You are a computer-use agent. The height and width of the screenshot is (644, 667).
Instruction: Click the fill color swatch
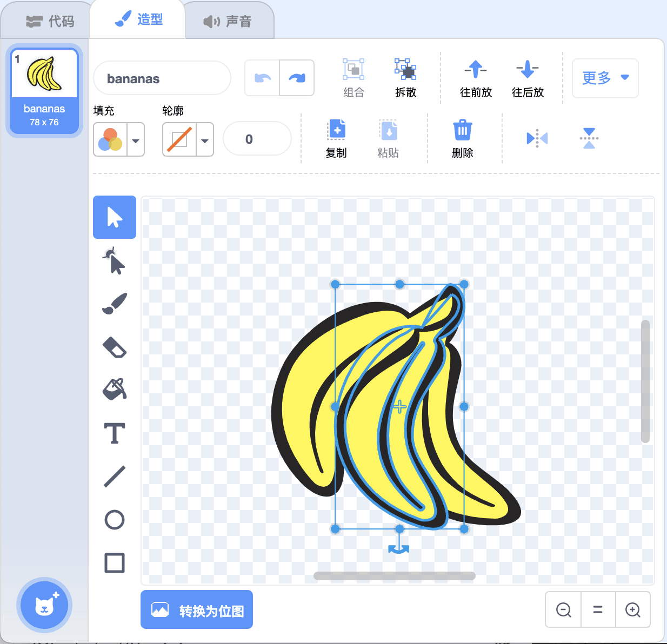111,139
